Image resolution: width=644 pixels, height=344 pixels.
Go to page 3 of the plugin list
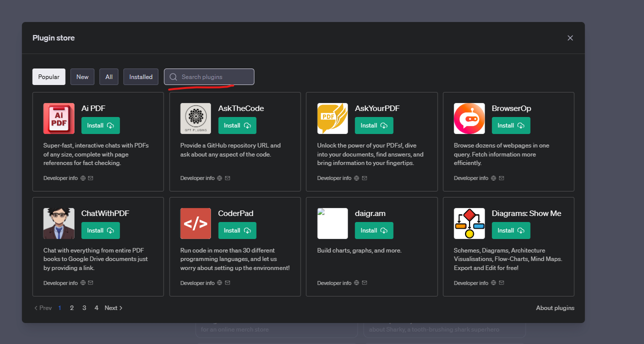[84, 307]
